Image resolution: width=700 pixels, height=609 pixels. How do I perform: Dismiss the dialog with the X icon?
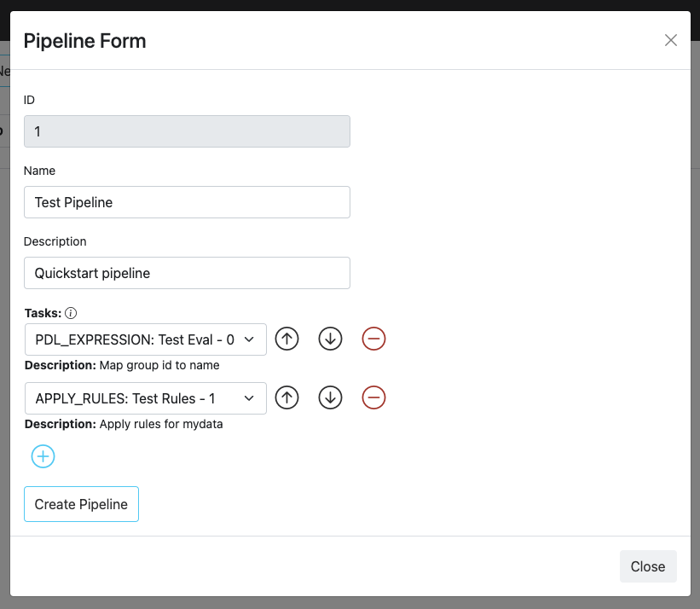[x=671, y=40]
